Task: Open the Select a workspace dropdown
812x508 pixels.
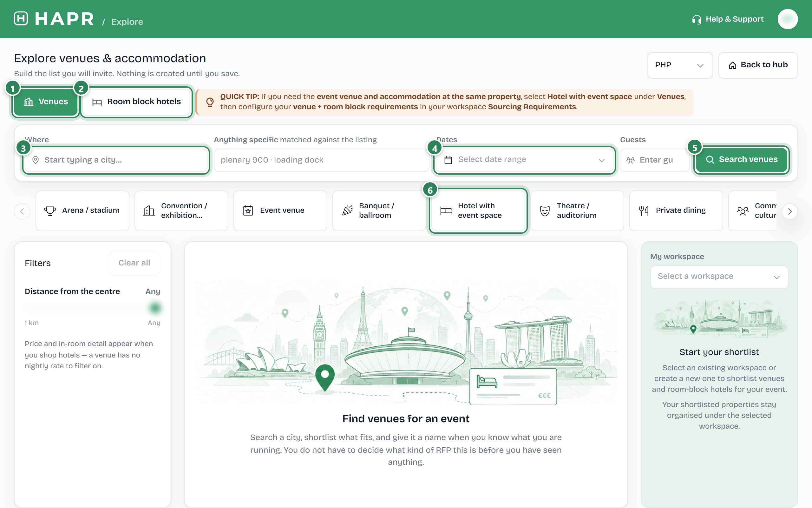Action: point(719,277)
